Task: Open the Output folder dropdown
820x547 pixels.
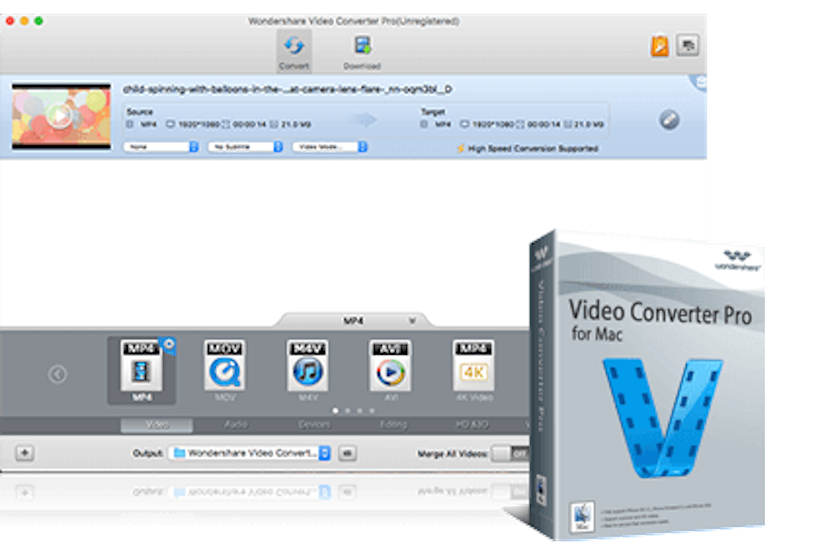Action: [249, 453]
